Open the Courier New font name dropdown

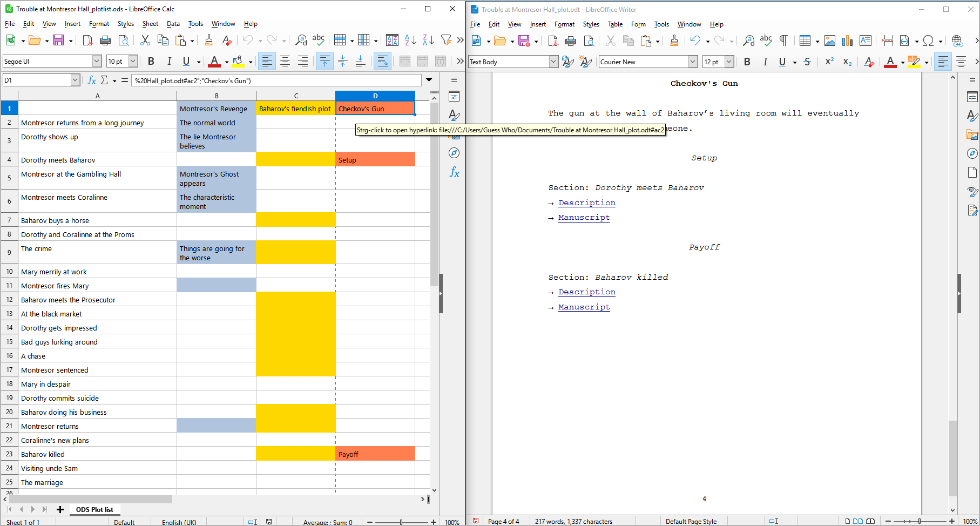(693, 62)
